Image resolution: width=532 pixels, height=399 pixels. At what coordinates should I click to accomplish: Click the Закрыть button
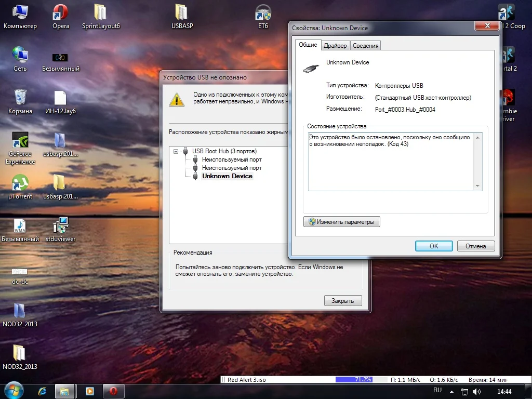tap(343, 301)
